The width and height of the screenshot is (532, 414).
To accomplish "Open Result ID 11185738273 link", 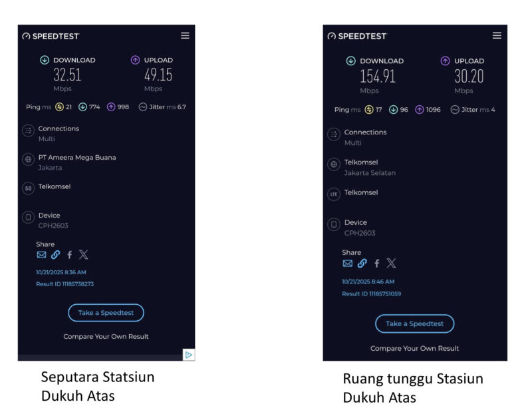I will point(65,284).
